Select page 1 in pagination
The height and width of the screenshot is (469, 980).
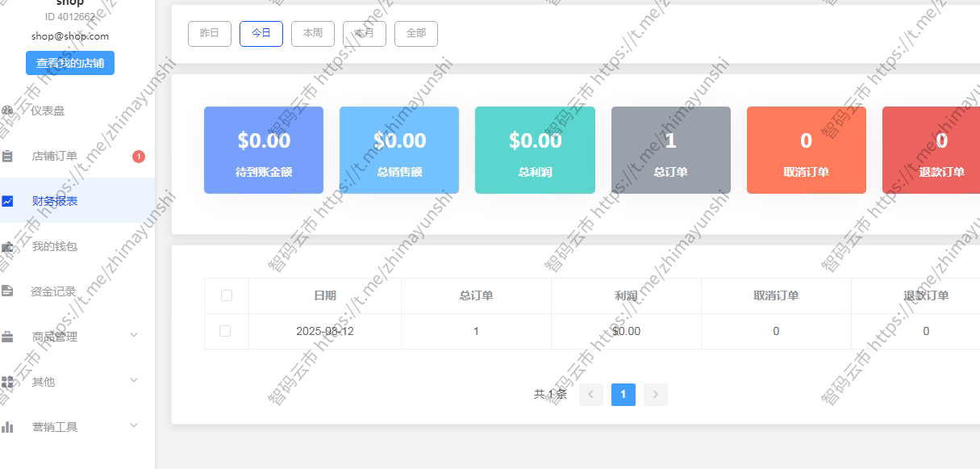coord(623,395)
